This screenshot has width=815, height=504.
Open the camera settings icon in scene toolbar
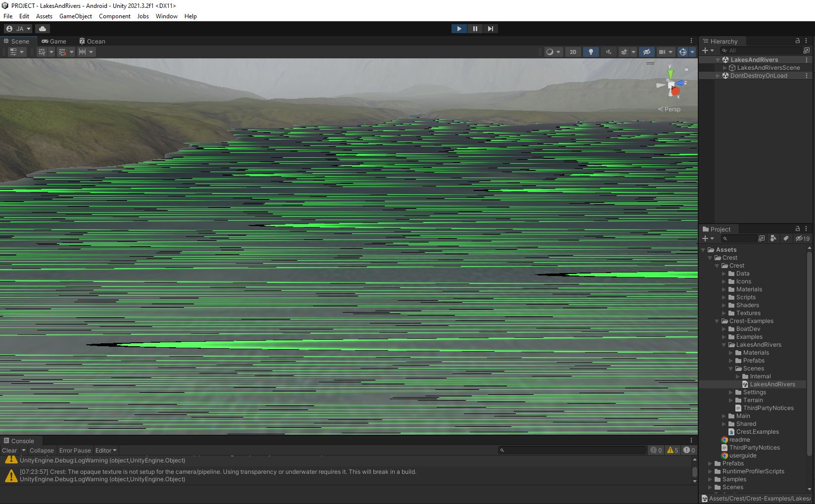[x=663, y=52]
